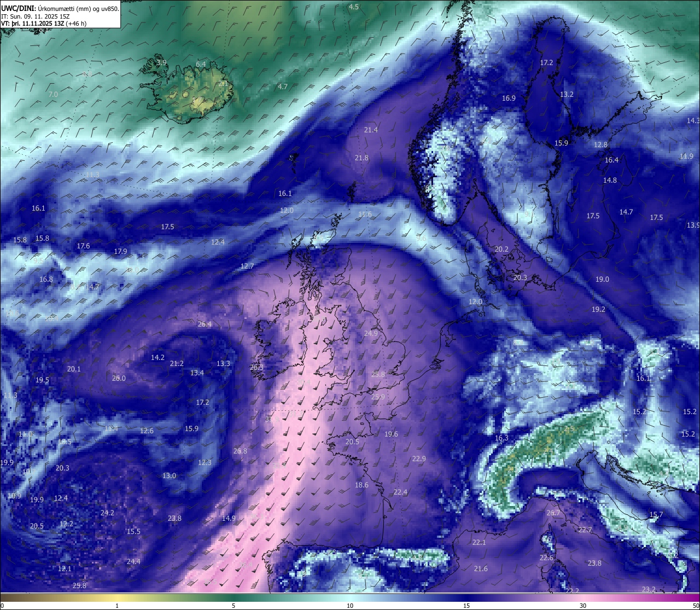Click the 19.6 value over northern France
This screenshot has height=610, width=700.
[x=391, y=434]
